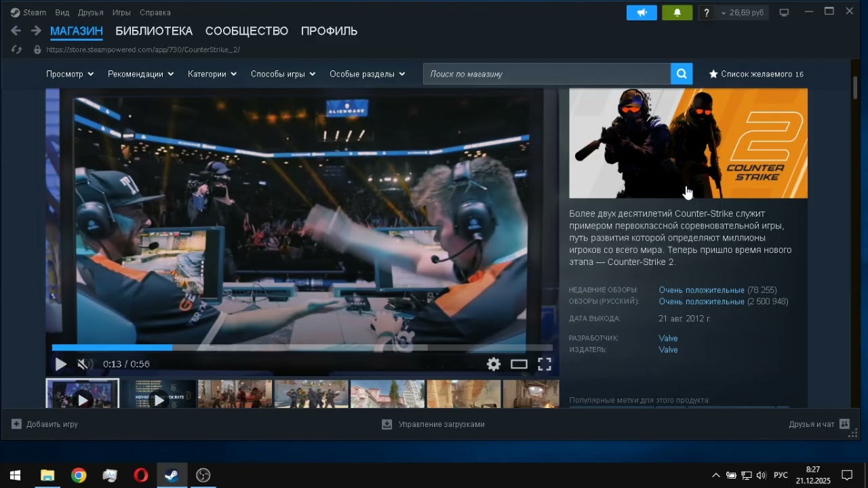Open Windows Start menu
Screen dimensions: 868x488
tap(16, 475)
